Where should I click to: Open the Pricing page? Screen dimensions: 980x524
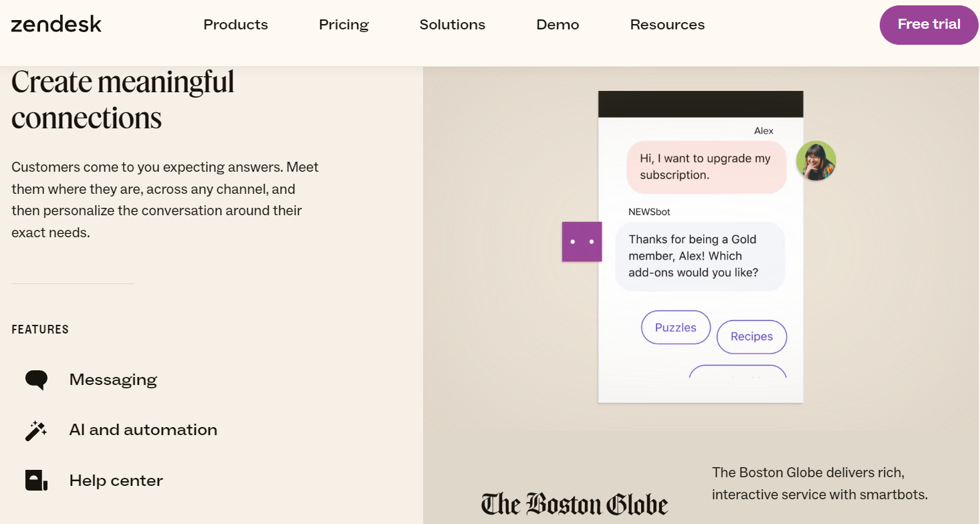click(344, 25)
